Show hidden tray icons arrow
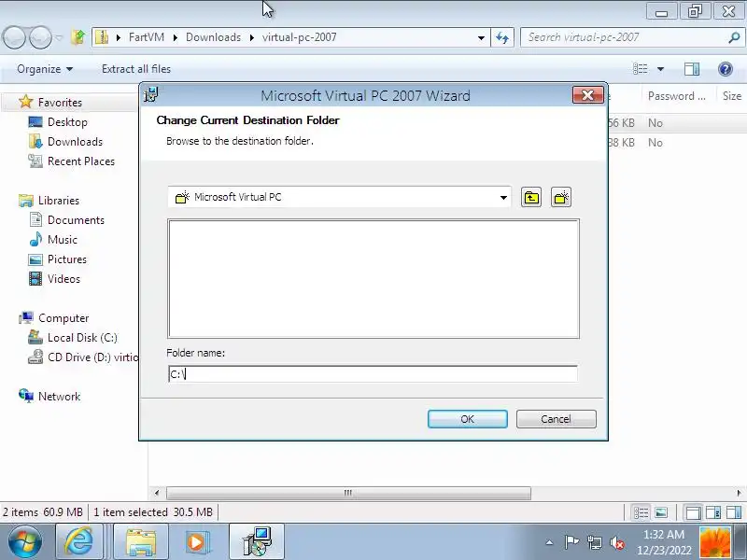 click(549, 542)
